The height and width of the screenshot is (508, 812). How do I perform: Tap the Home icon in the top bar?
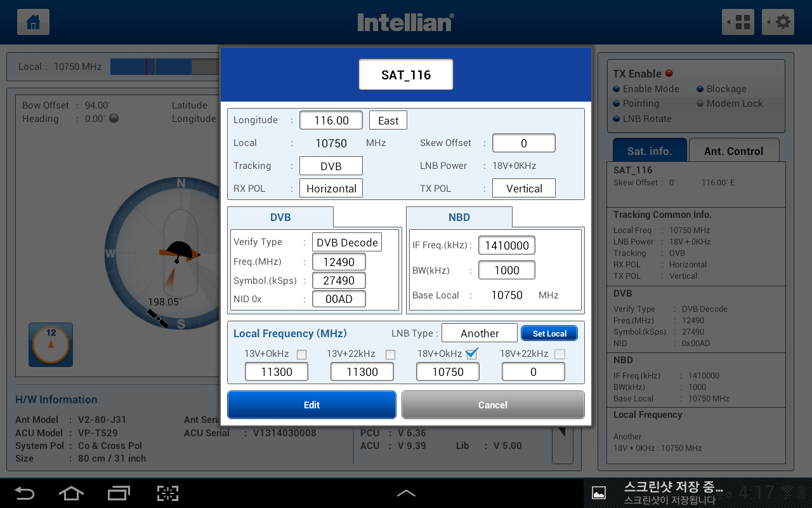pos(33,22)
